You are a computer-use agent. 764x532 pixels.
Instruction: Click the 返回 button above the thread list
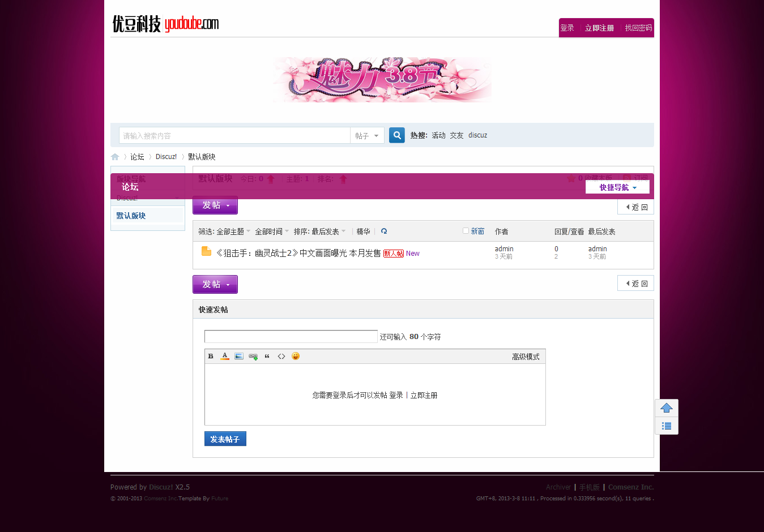coord(636,207)
